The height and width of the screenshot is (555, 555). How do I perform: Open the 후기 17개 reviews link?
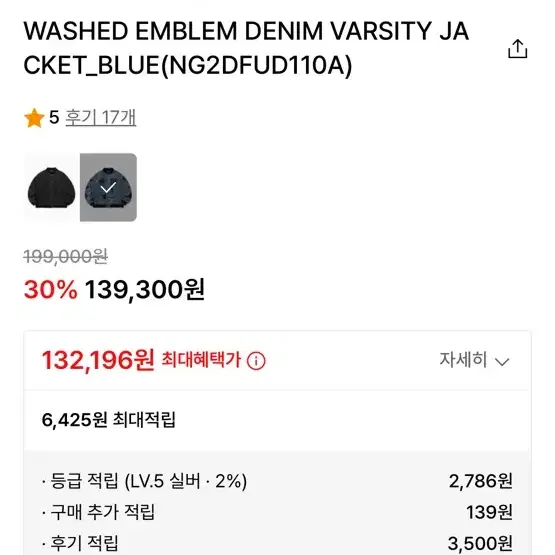pyautogui.click(x=101, y=118)
